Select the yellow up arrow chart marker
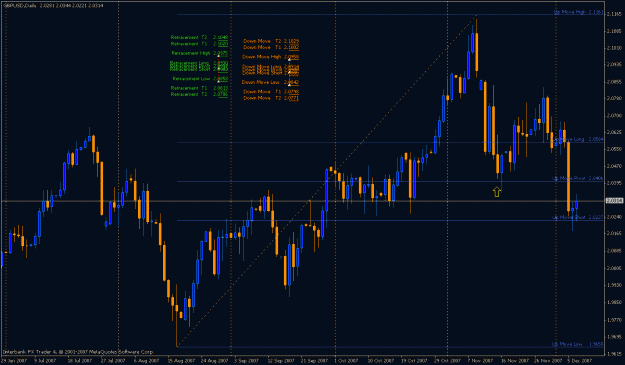The width and height of the screenshot is (625, 365). pos(497,192)
